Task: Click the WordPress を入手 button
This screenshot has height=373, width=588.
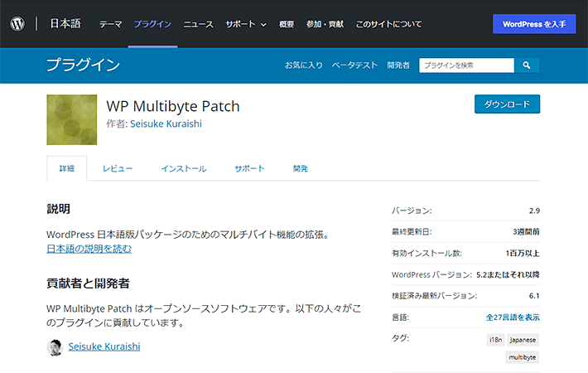Action: (534, 24)
